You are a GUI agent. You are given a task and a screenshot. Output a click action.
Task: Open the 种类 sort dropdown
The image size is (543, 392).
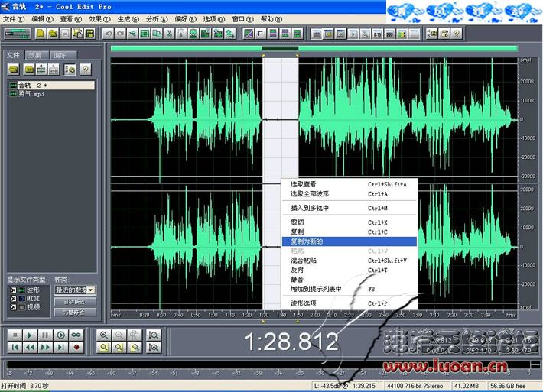coord(91,290)
